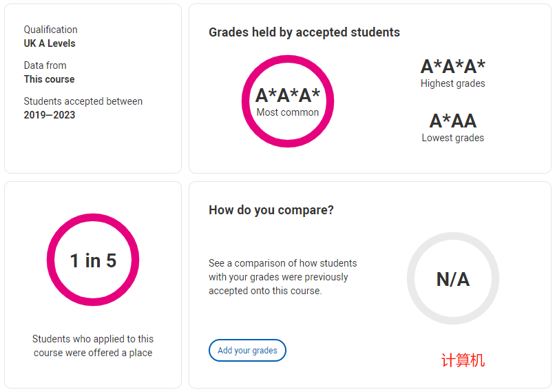Image resolution: width=555 pixels, height=392 pixels.
Task: Select the A*A*A* Highest grades text
Action: (x=452, y=74)
